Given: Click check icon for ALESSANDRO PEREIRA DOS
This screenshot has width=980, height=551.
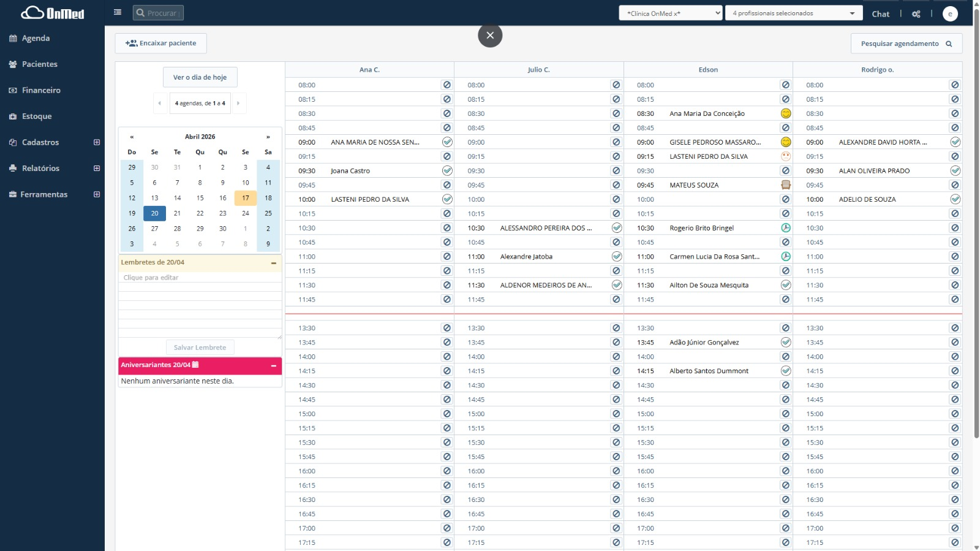Looking at the screenshot, I should (x=617, y=228).
